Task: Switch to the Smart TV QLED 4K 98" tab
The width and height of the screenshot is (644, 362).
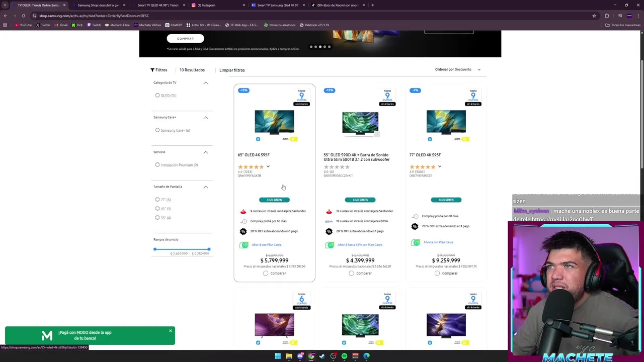Action: tap(158, 5)
